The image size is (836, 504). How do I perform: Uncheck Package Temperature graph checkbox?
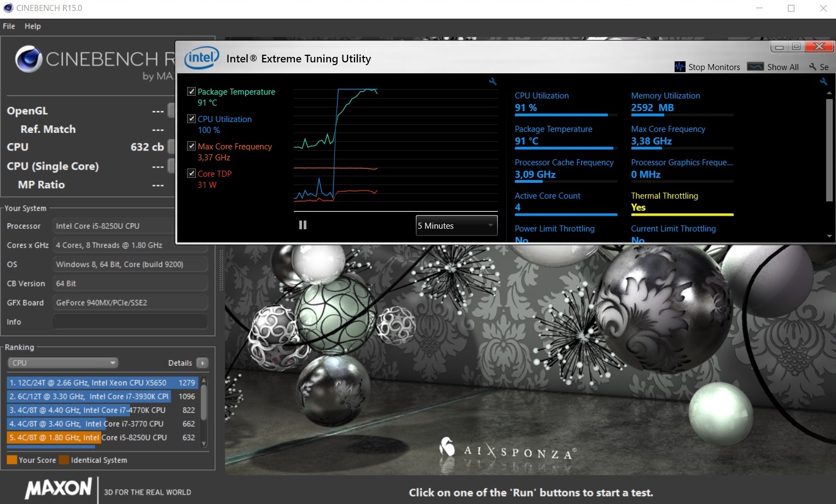click(x=191, y=91)
